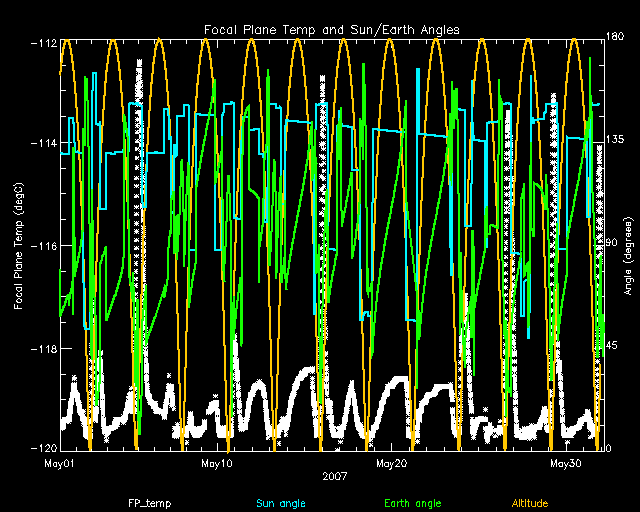The height and width of the screenshot is (512, 640).
Task: Click the plot title 'Focal Plane Temp and Sun/Earth Angles'
Action: (x=332, y=30)
